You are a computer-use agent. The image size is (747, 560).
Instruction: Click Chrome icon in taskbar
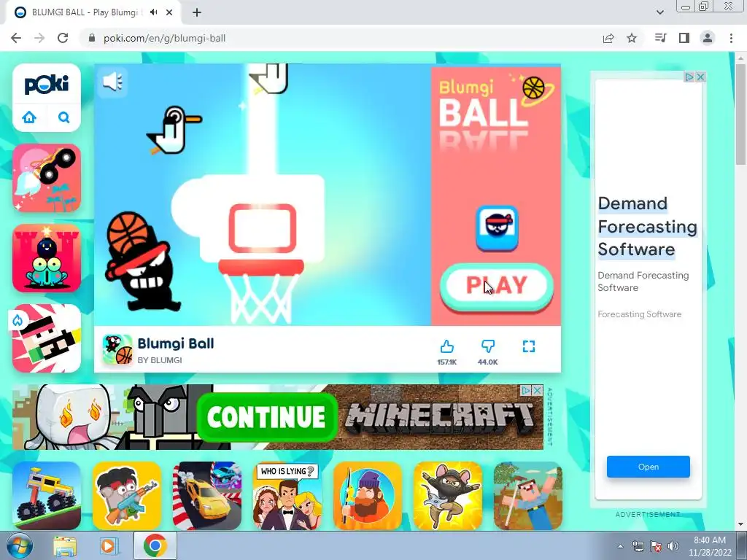coord(155,545)
